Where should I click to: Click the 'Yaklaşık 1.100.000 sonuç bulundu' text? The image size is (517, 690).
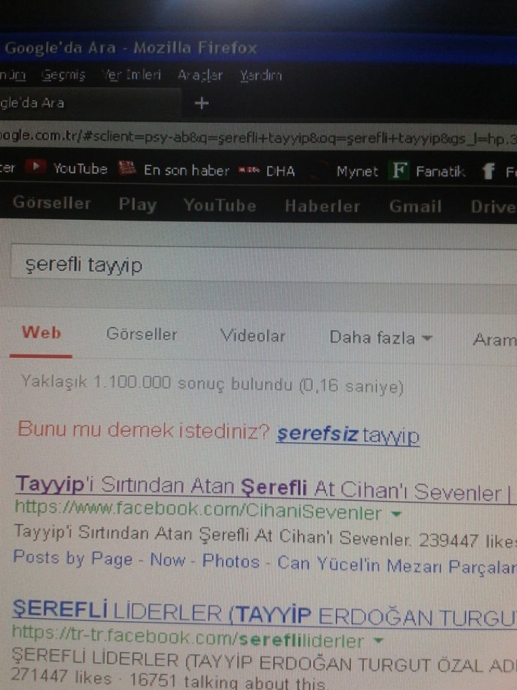pyautogui.click(x=156, y=383)
